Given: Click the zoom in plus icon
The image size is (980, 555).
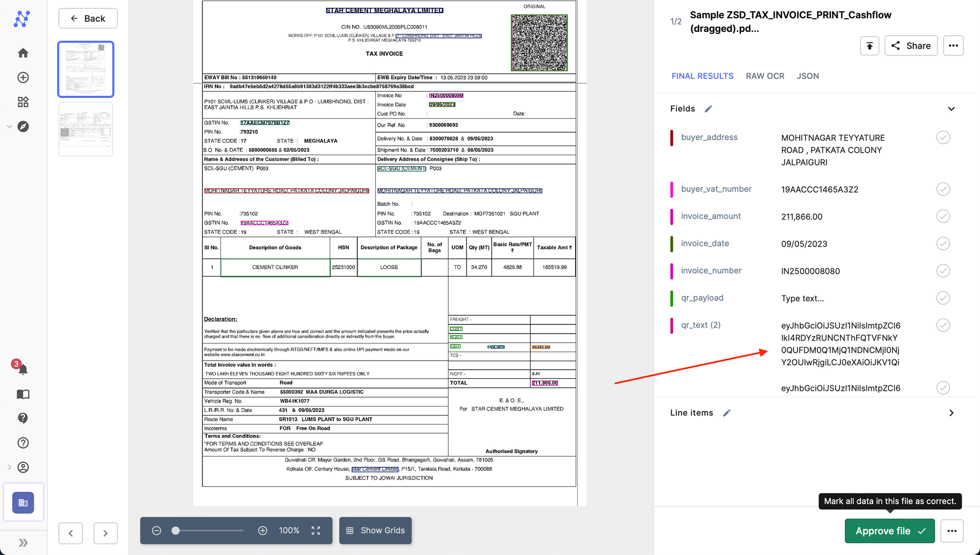Looking at the screenshot, I should 263,531.
